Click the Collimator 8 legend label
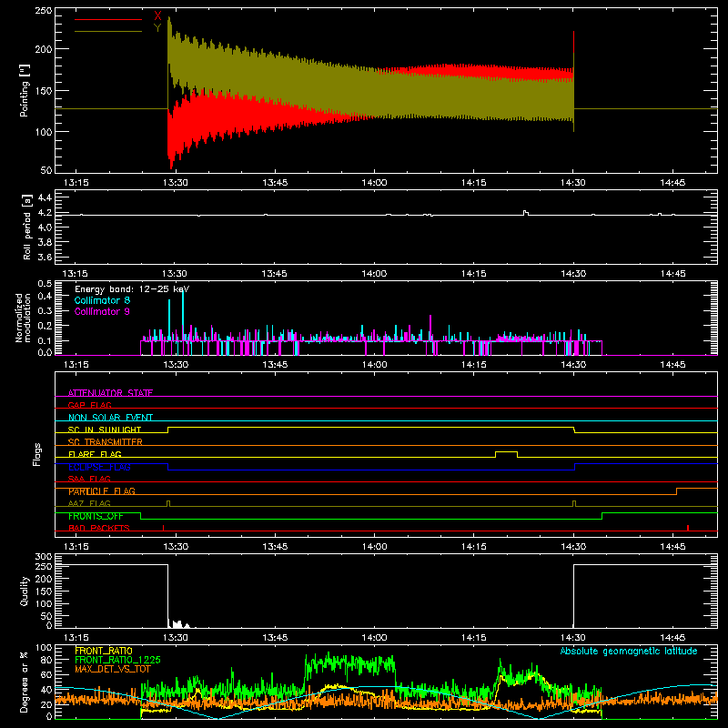The height and width of the screenshot is (728, 728). 102,300
